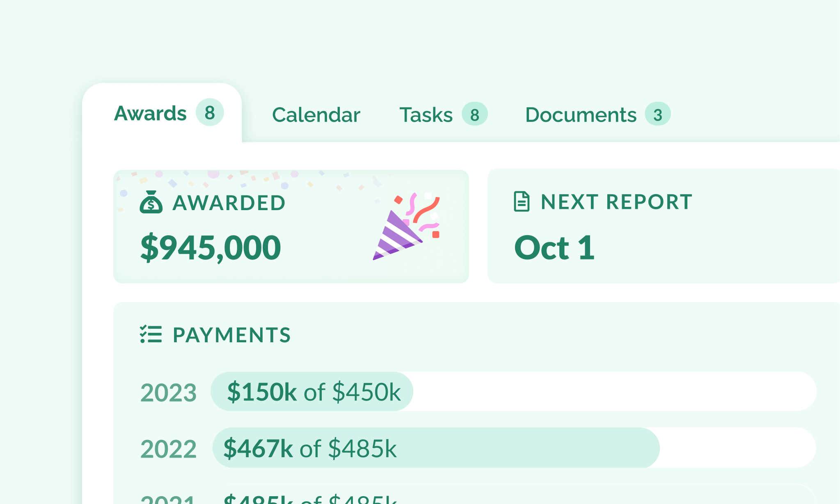The image size is (840, 504).
Task: Click the Next Report date Oct 1
Action: (555, 248)
